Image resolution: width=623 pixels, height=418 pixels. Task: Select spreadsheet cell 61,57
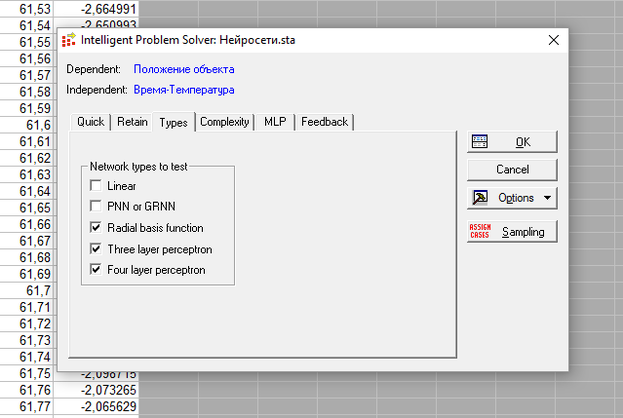[26, 75]
